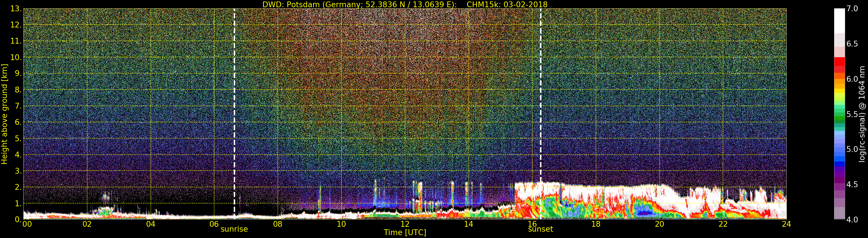Click the '24' time tick label
Image resolution: width=868 pixels, height=238 pixels.
coord(786,224)
